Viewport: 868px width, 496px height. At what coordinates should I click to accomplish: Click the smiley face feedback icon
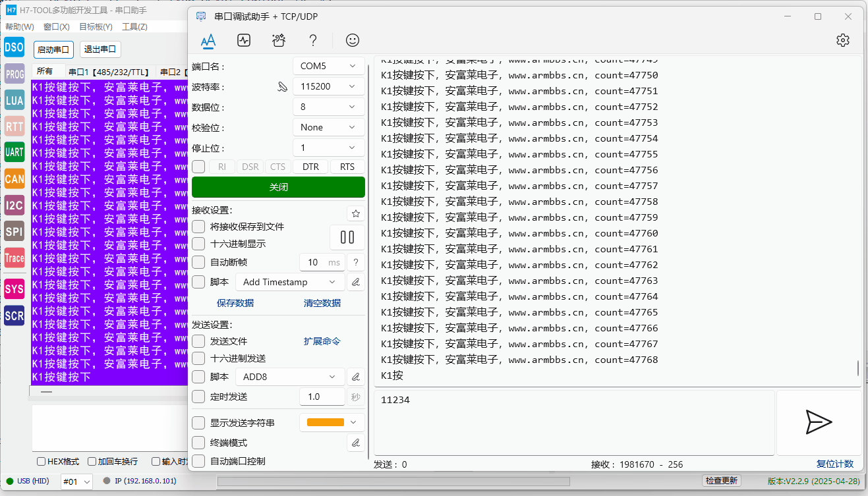click(353, 40)
